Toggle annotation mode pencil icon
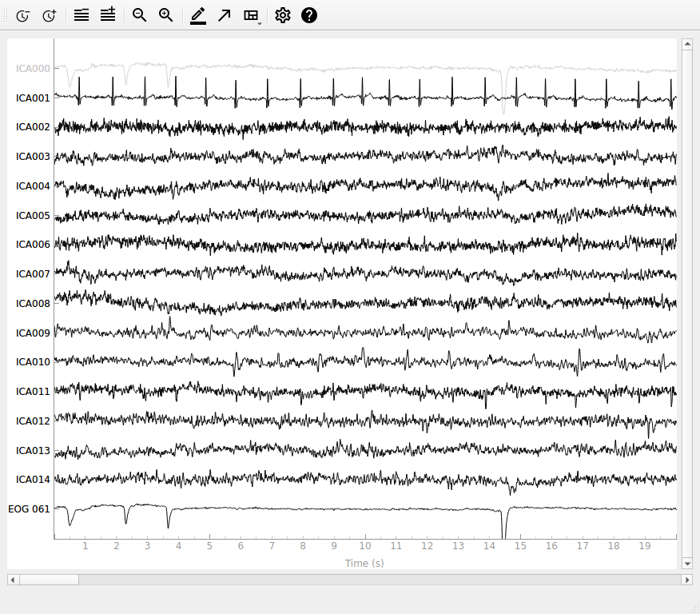 [x=197, y=16]
